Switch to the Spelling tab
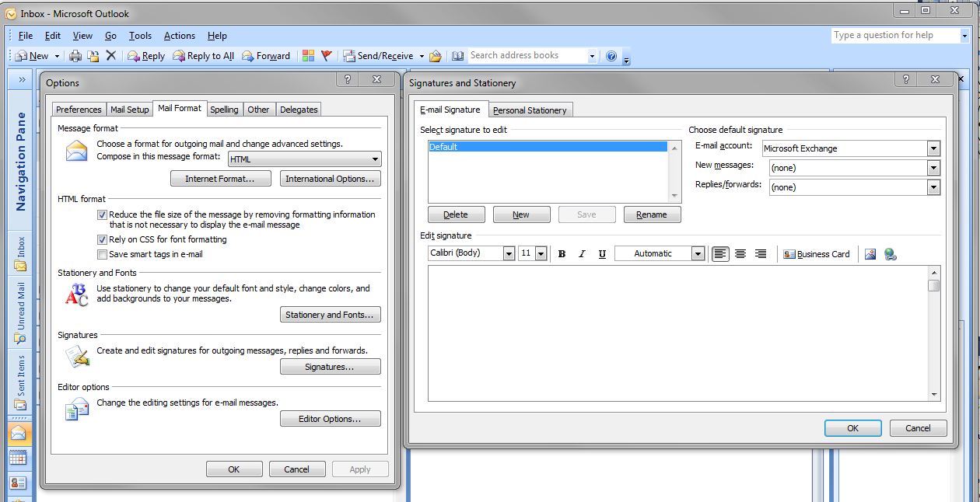This screenshot has width=980, height=502. 224,110
